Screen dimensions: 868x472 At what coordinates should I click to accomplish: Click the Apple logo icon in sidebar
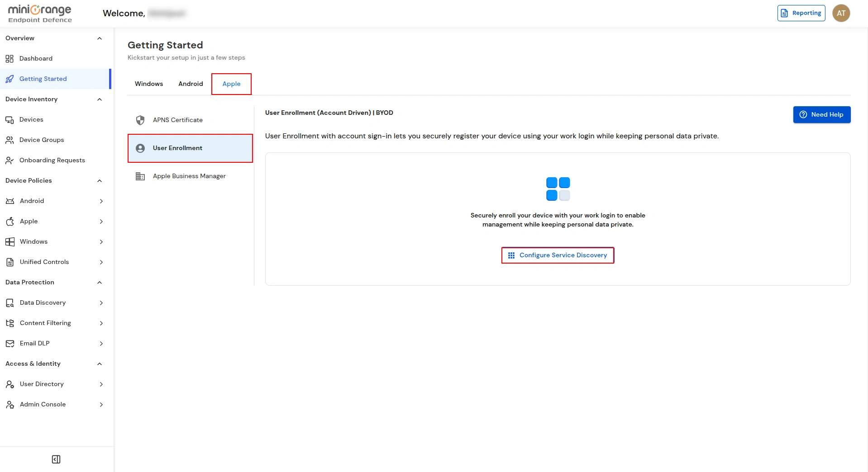click(x=10, y=221)
